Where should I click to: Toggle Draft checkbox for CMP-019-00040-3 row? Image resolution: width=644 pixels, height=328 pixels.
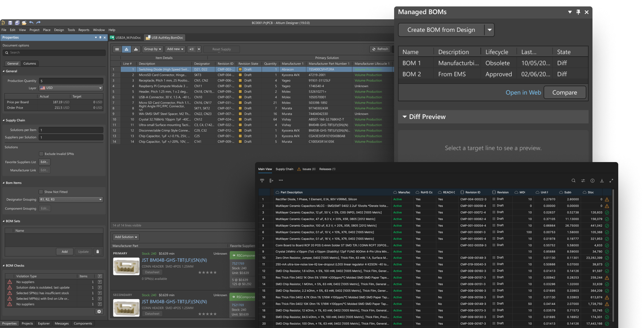[x=494, y=264]
